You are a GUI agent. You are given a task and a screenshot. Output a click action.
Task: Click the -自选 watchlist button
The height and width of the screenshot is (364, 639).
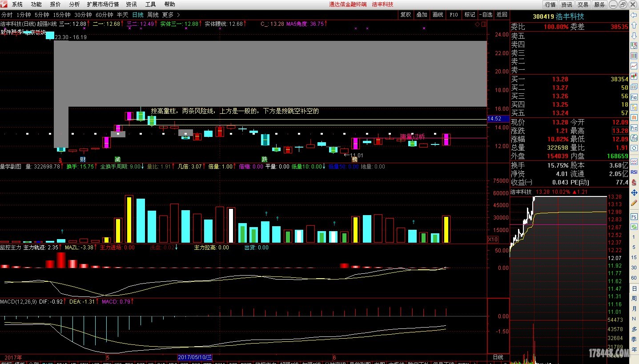(x=486, y=15)
